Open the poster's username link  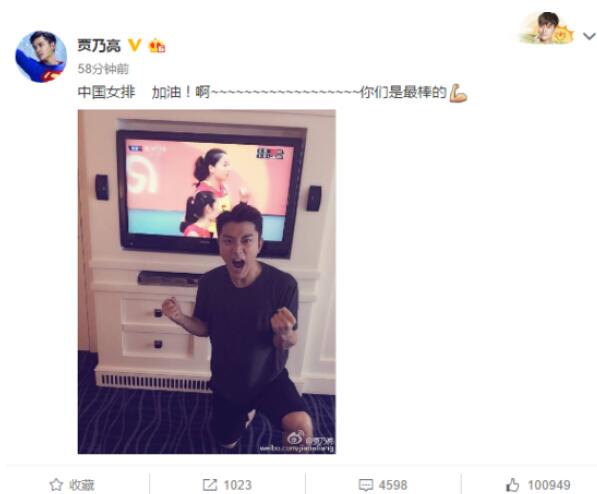pos(99,46)
